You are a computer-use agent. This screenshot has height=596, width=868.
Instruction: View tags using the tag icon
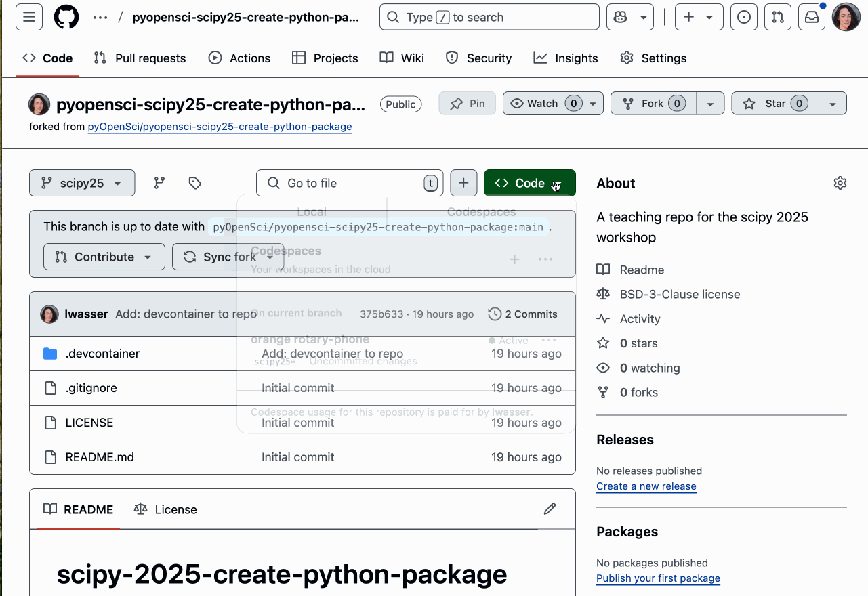tap(195, 183)
